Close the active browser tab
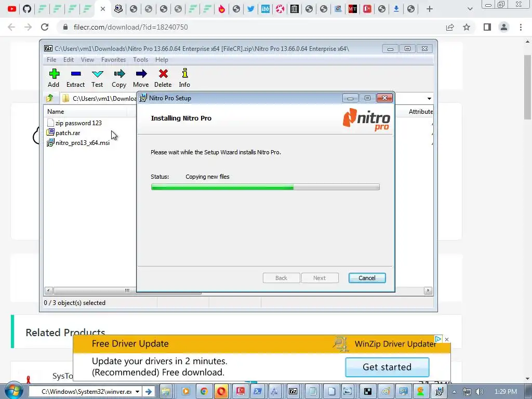 click(x=103, y=9)
